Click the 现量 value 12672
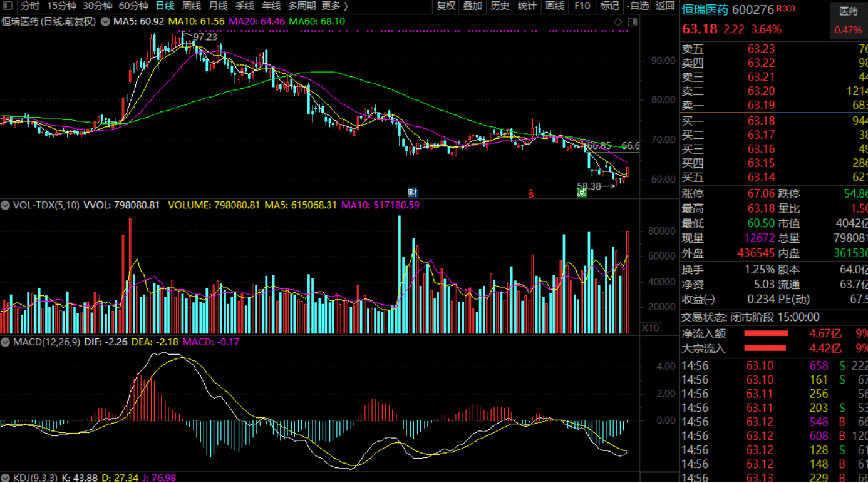Image resolution: width=868 pixels, height=483 pixels. [x=759, y=238]
